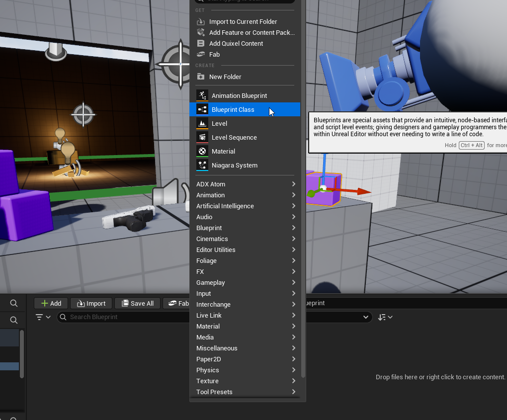Click the filter options icon

[x=43, y=317]
